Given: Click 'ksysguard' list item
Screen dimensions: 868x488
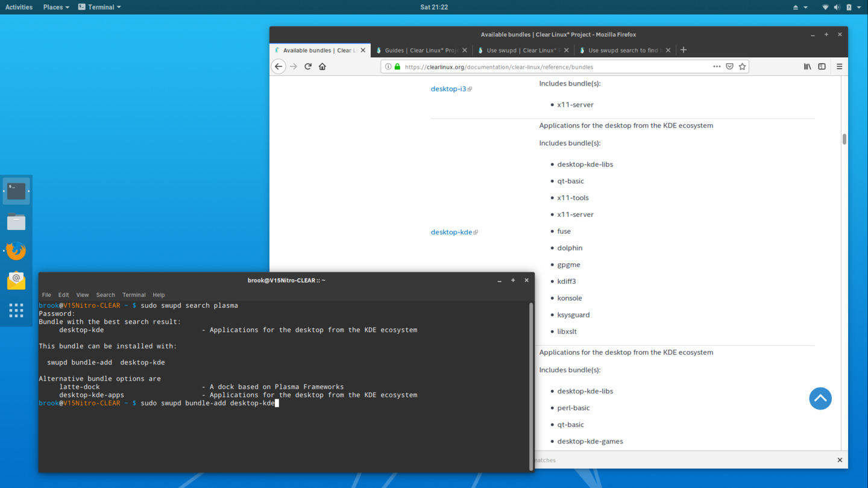Looking at the screenshot, I should pyautogui.click(x=573, y=315).
